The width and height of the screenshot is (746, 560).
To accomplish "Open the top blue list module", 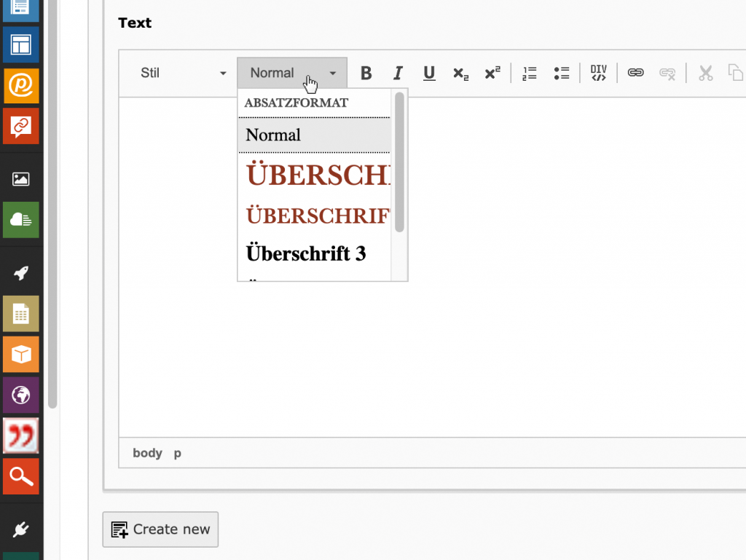I will 21,9.
